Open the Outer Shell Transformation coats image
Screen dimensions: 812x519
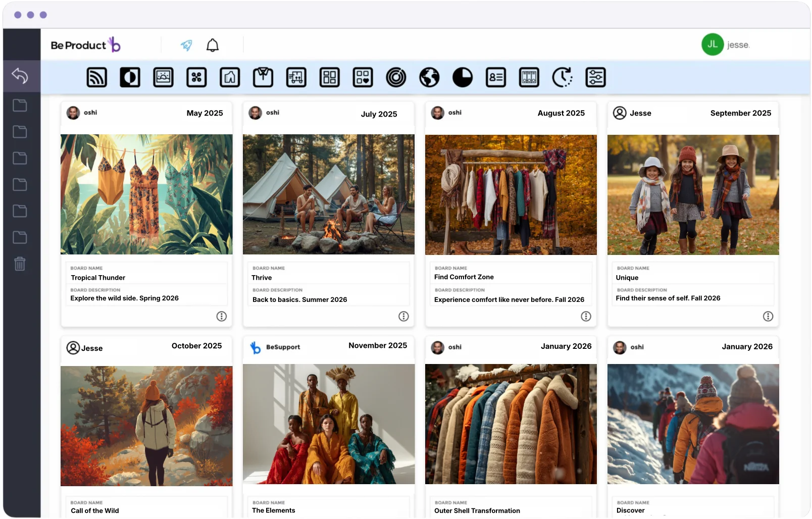click(511, 424)
